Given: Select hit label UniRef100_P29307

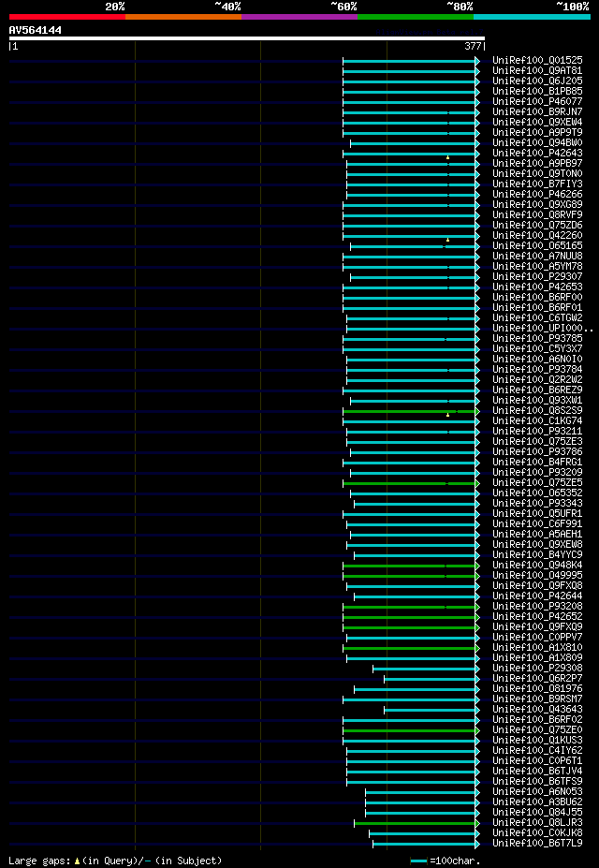Looking at the screenshot, I should point(537,276).
